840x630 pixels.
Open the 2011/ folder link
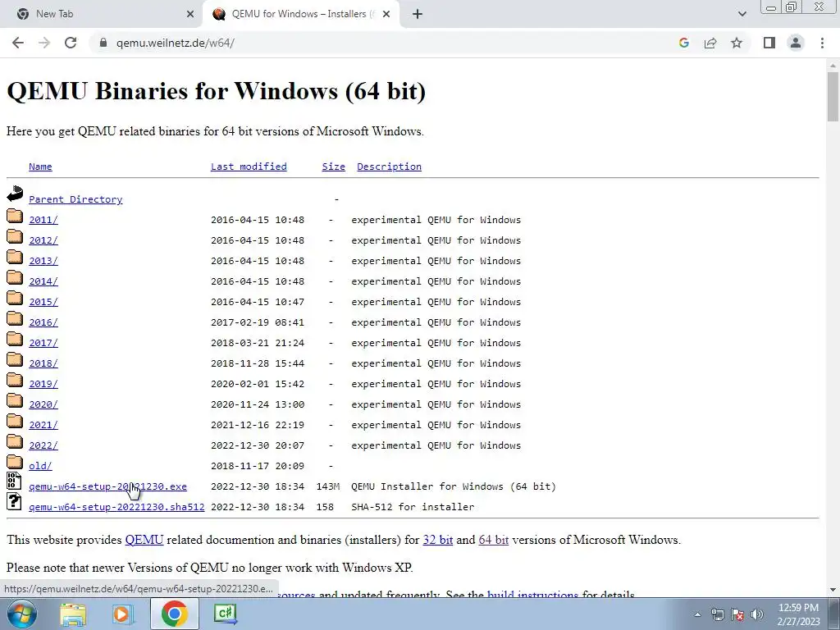pyautogui.click(x=43, y=220)
